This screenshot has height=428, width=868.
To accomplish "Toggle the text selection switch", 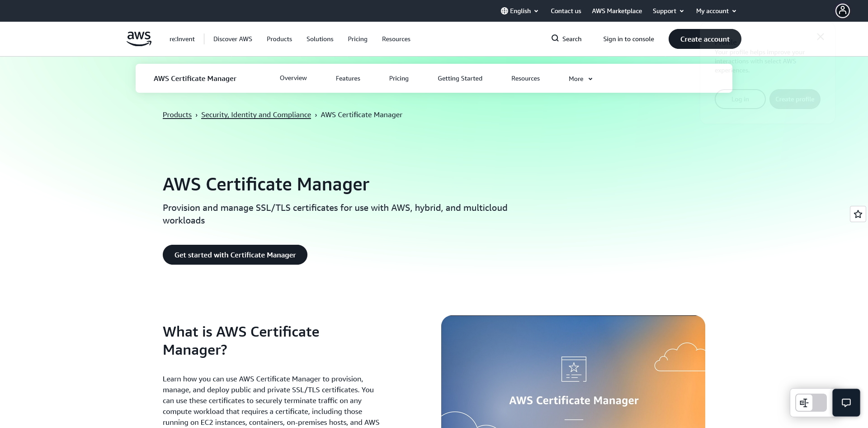I will [x=811, y=403].
